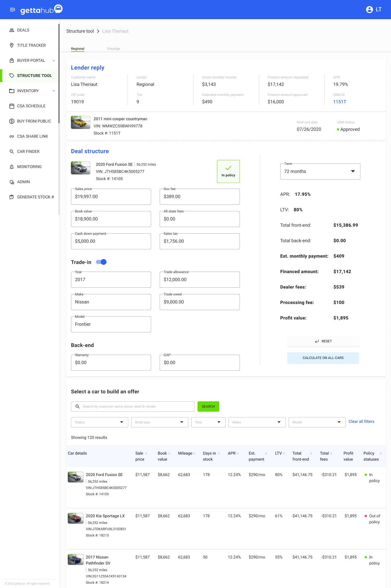Click the Structure Tool tag icon
The height and width of the screenshot is (588, 391).
pos(12,76)
